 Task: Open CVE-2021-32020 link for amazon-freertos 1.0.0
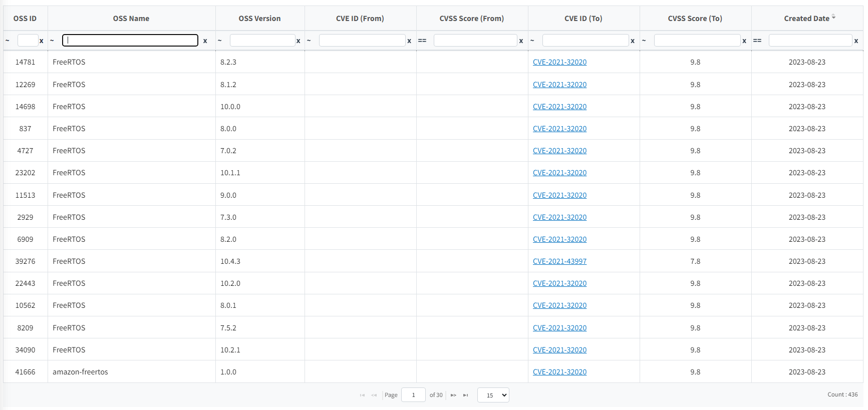pyautogui.click(x=559, y=372)
